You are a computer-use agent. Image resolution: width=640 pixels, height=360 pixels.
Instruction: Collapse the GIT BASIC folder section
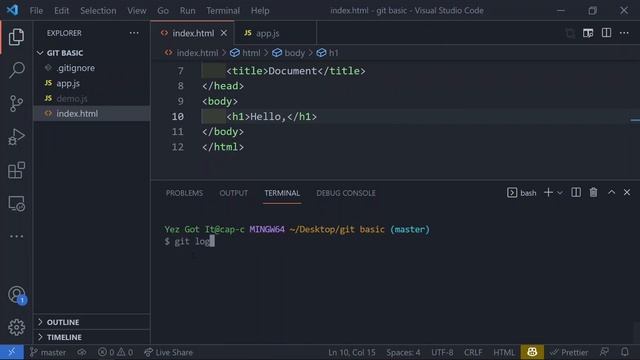point(92,53)
